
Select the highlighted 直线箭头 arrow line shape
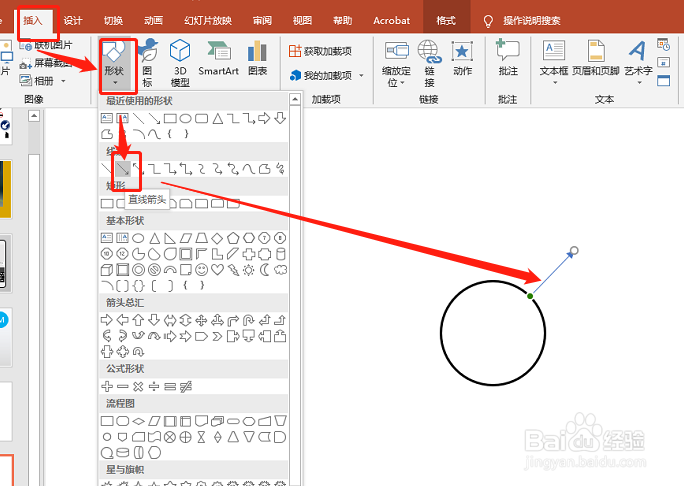123,168
